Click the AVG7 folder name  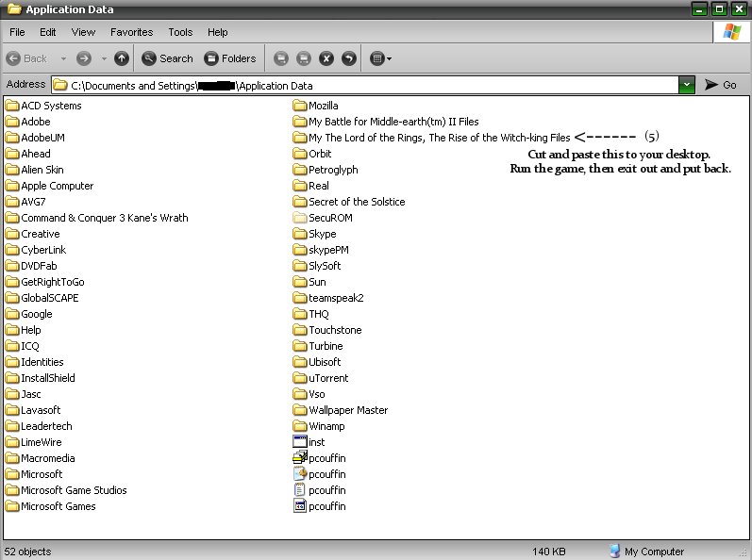33,202
